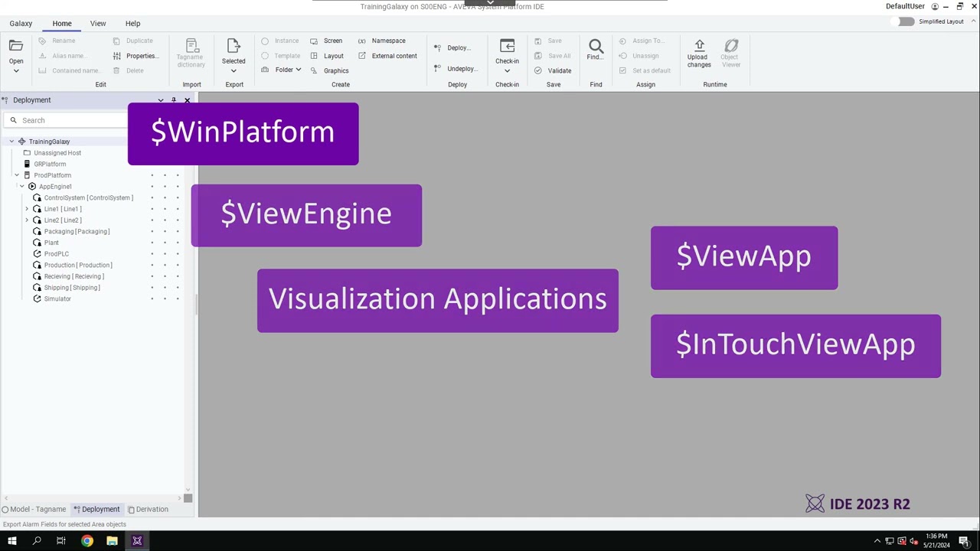Click the TrainingGalaxy galaxy icon

point(22,142)
